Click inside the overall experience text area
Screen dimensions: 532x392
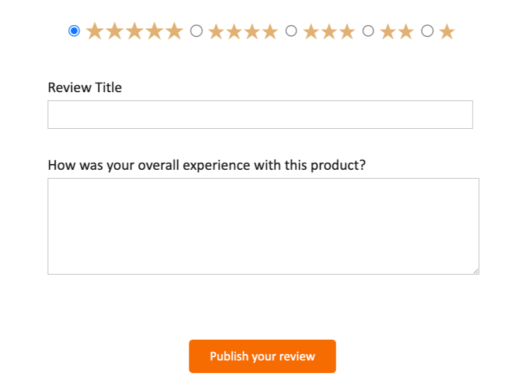(x=263, y=226)
